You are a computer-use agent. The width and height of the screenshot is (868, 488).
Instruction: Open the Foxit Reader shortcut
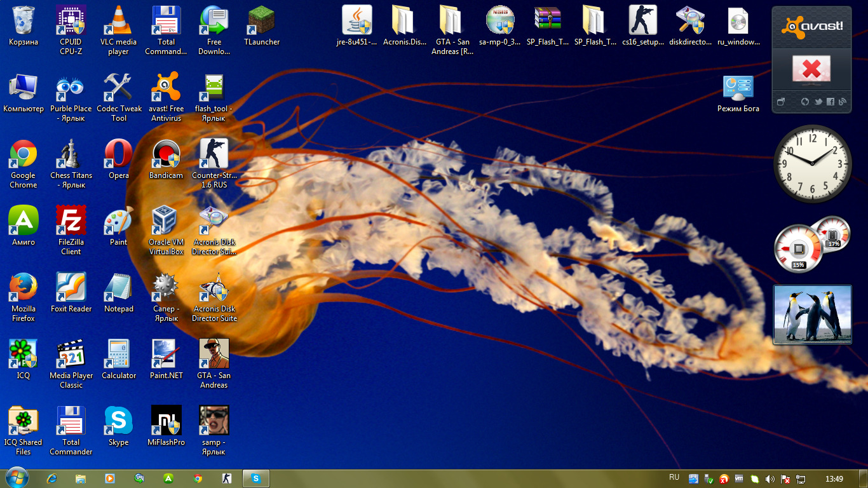pyautogui.click(x=71, y=288)
